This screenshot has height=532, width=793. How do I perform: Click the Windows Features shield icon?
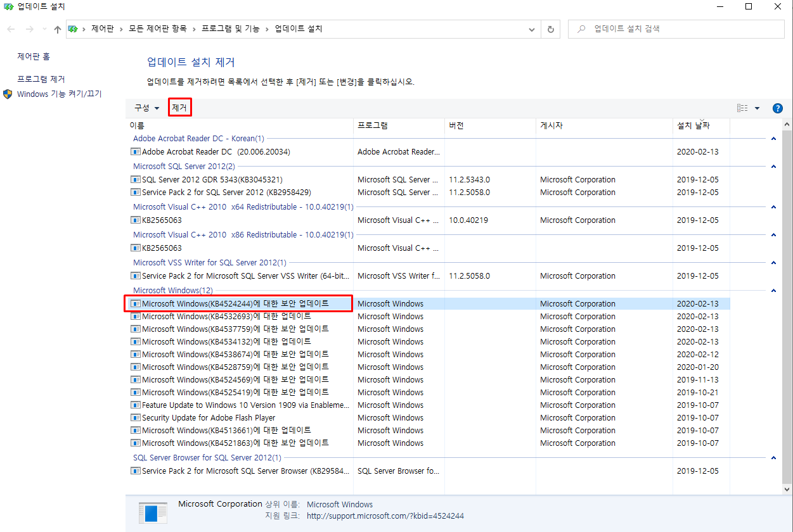click(8, 94)
